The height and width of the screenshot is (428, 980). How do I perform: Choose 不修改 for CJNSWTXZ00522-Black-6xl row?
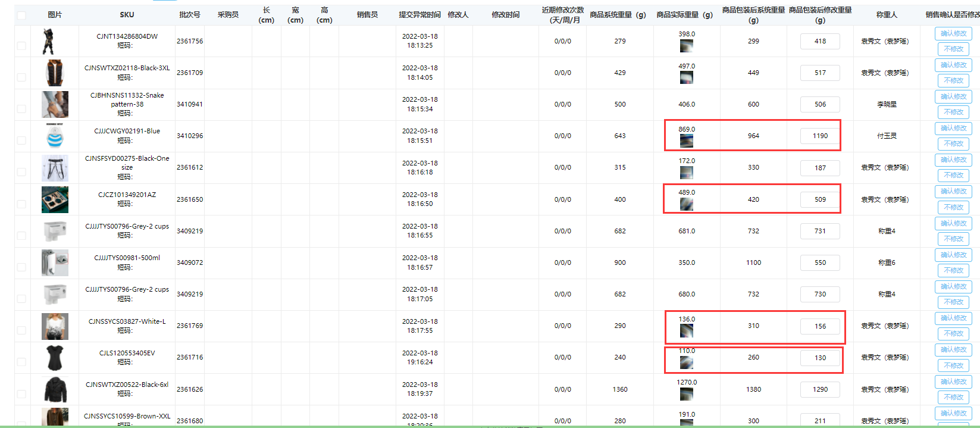pos(953,397)
